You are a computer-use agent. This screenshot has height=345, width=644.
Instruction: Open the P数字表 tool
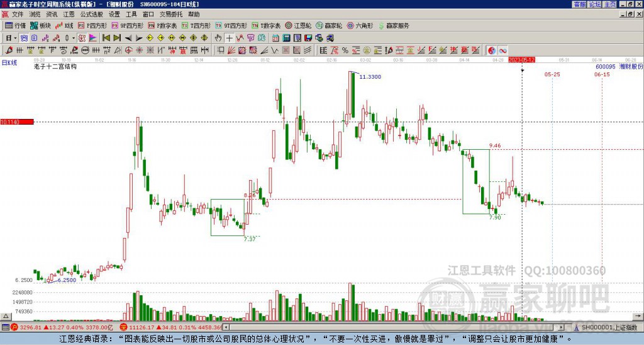point(162,25)
